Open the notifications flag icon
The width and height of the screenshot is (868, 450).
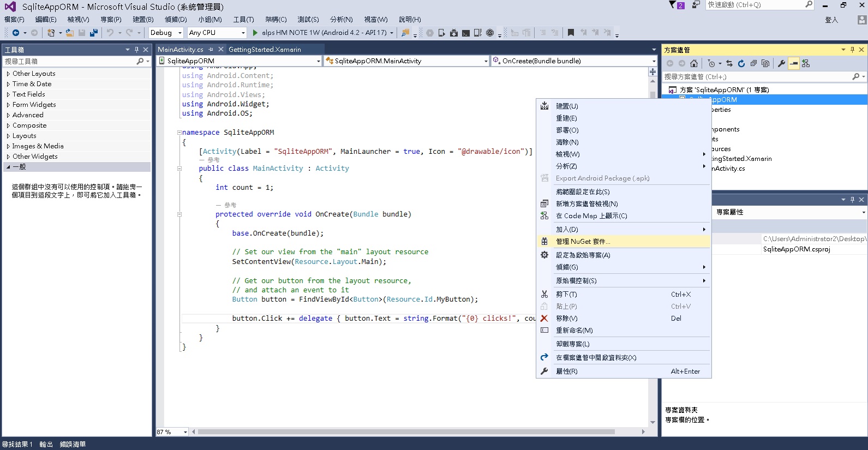(x=677, y=5)
